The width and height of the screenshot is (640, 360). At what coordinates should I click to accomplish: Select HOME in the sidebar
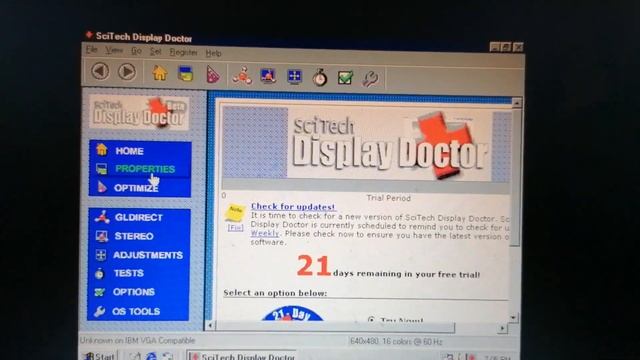point(129,151)
